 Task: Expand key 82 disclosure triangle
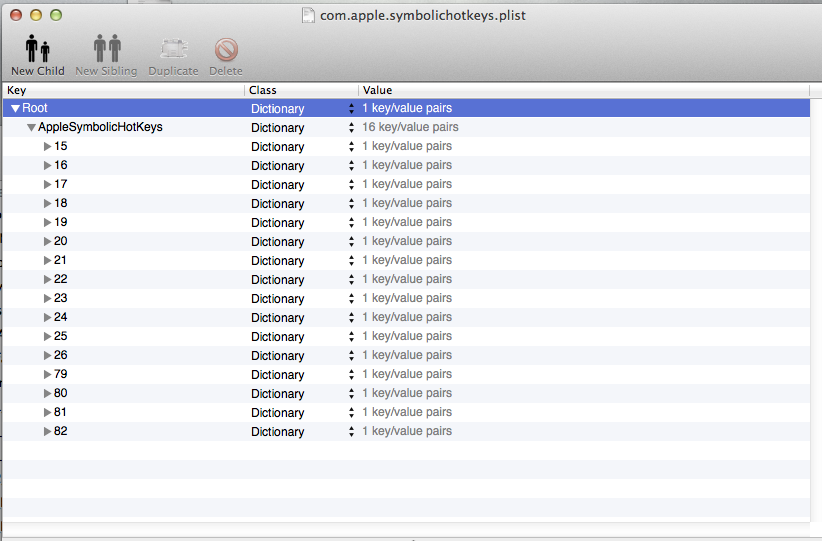(47, 431)
